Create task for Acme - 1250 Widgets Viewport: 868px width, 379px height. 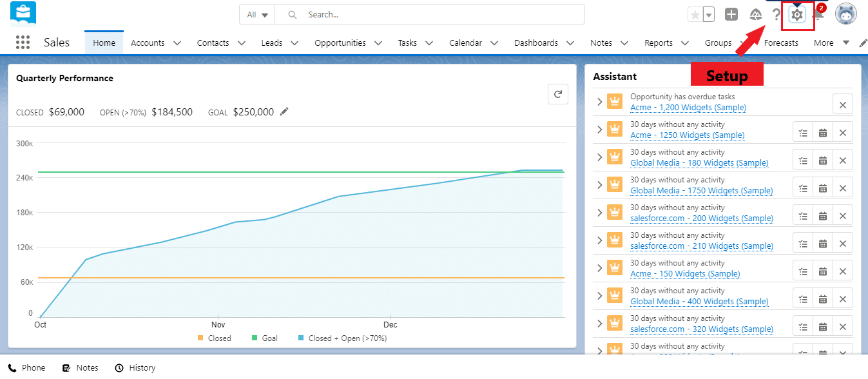pyautogui.click(x=802, y=131)
